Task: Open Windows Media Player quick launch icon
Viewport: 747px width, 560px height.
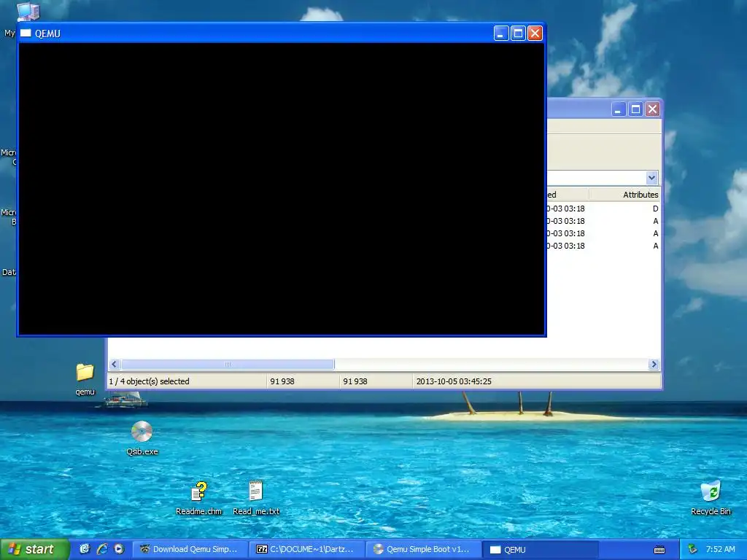Action: [x=119, y=549]
